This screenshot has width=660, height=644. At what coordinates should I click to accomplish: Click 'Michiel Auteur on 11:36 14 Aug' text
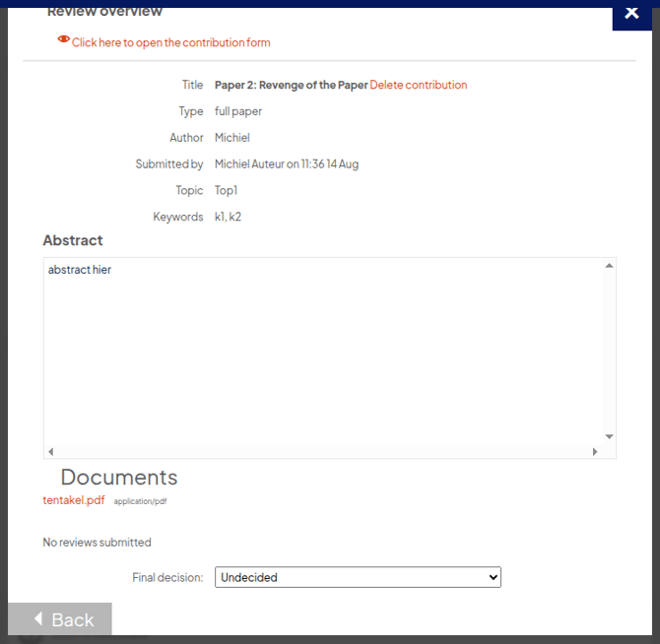(287, 164)
